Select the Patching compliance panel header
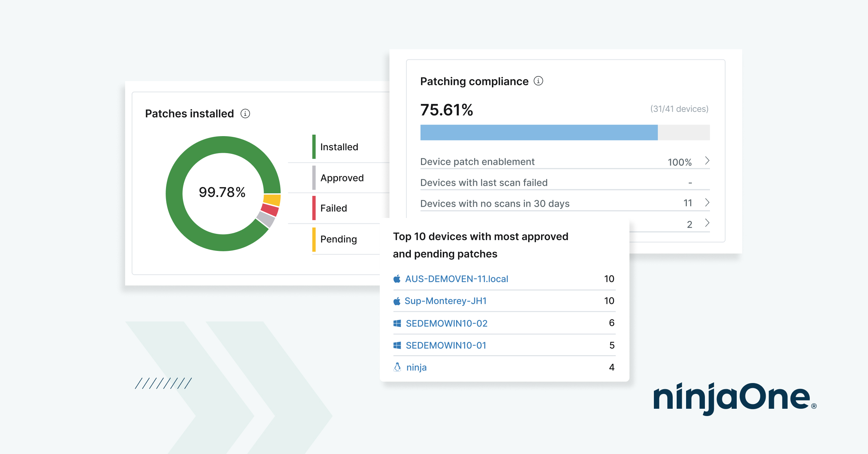This screenshot has width=868, height=454. pyautogui.click(x=474, y=81)
